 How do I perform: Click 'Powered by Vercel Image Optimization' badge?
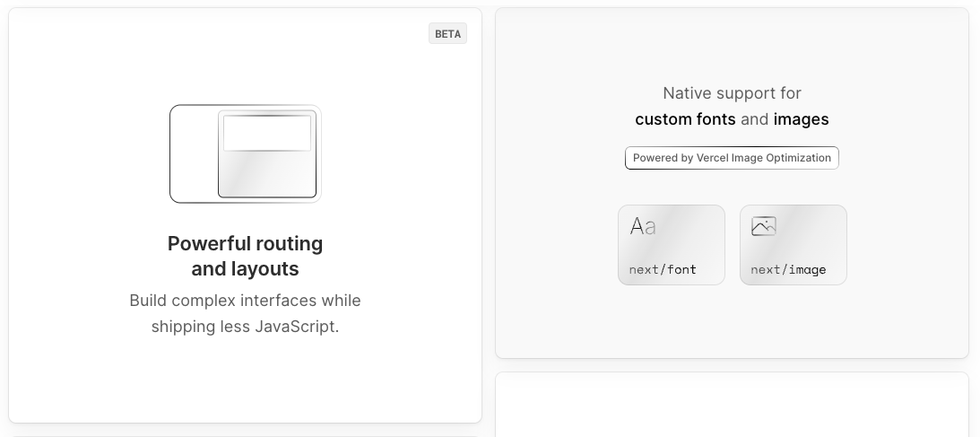pyautogui.click(x=732, y=158)
